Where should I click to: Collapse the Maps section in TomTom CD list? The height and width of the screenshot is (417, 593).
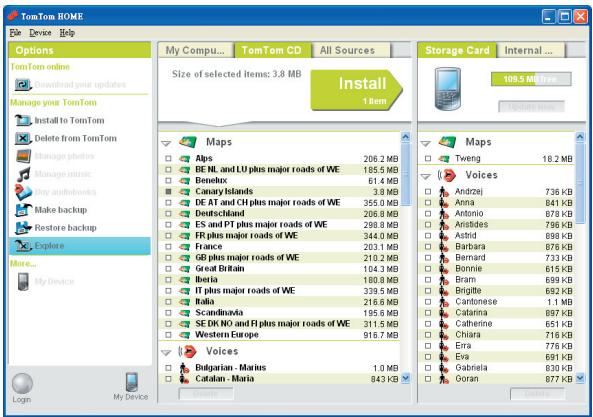click(166, 143)
